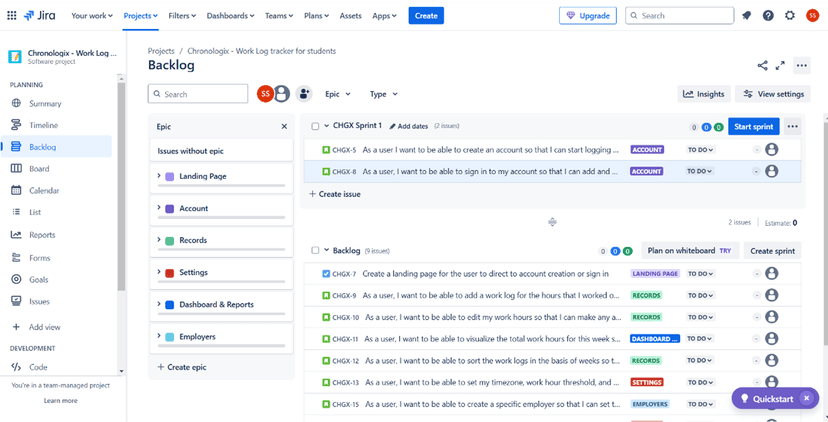Toggle the CHGX-7 task checkbox icon

point(326,274)
